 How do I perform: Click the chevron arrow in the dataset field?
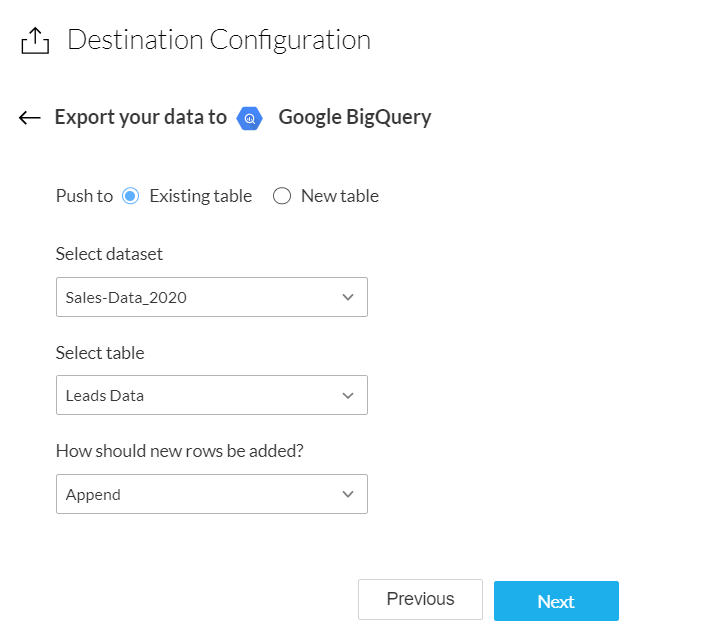click(348, 297)
